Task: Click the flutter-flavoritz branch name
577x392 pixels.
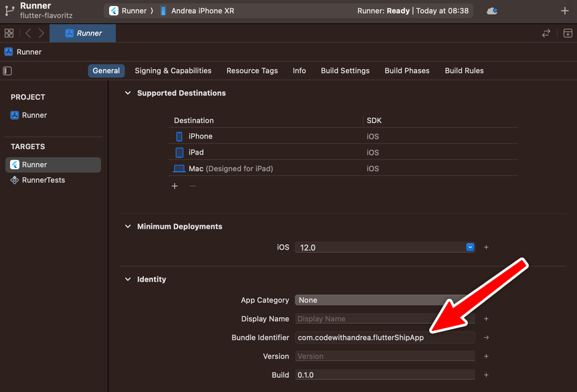Action: pos(46,15)
